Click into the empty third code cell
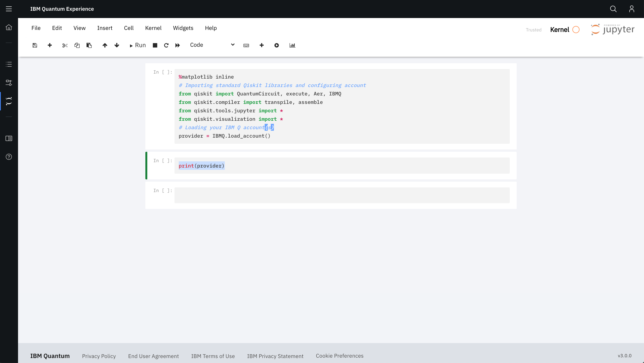The width and height of the screenshot is (644, 363). [x=342, y=195]
